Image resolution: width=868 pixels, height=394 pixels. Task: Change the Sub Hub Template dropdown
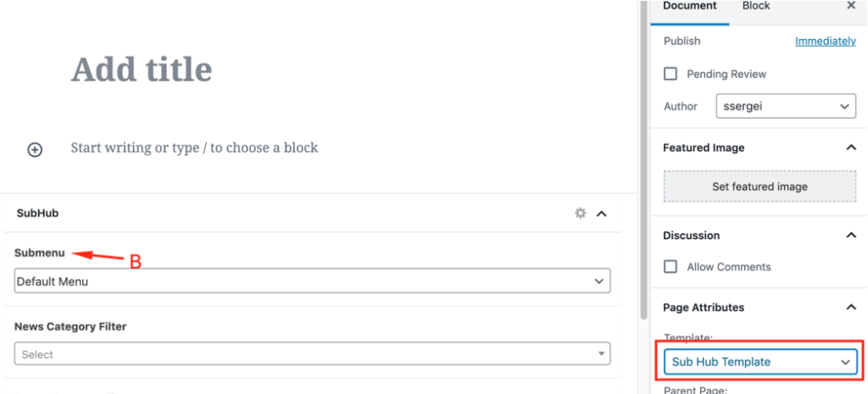coord(761,362)
